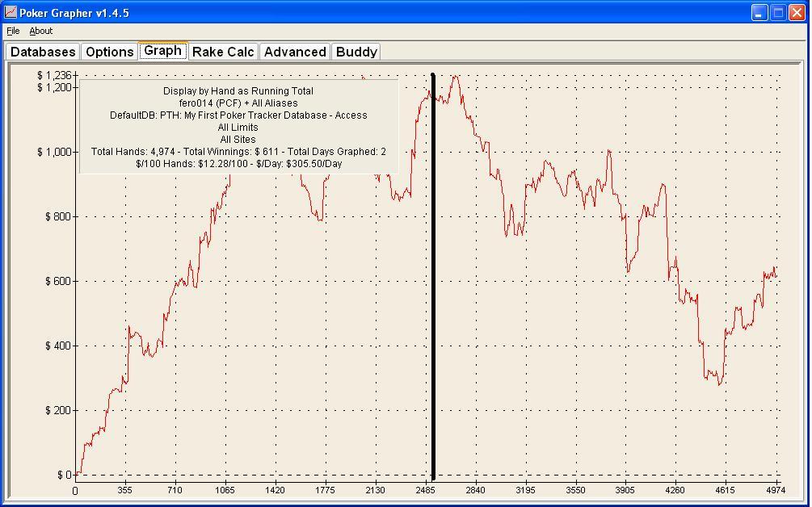Click 'fero014 (PCF) + All Aliases' line
The height and width of the screenshot is (507, 812).
click(x=238, y=103)
